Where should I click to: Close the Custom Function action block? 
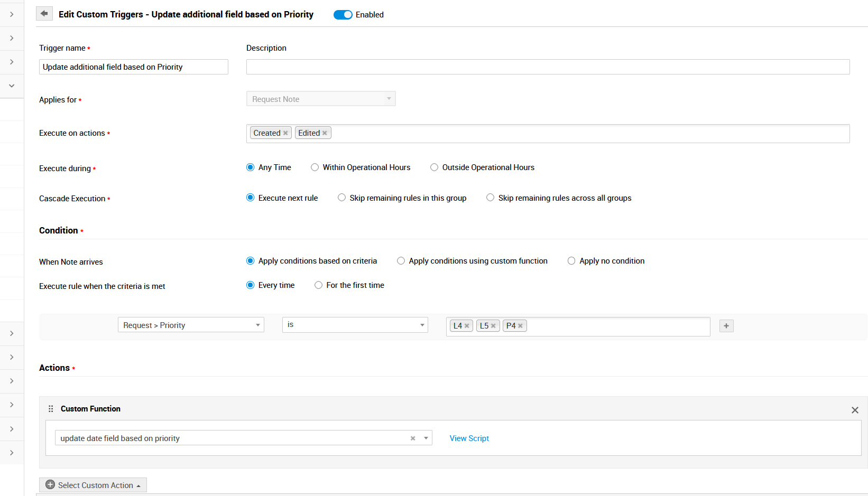(855, 410)
